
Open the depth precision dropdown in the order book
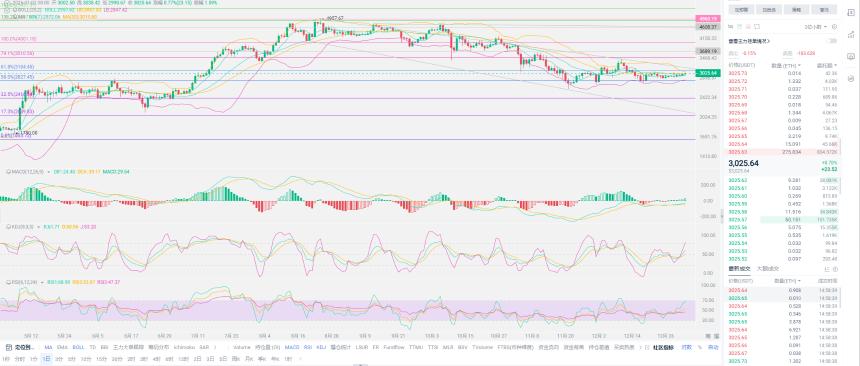point(816,26)
